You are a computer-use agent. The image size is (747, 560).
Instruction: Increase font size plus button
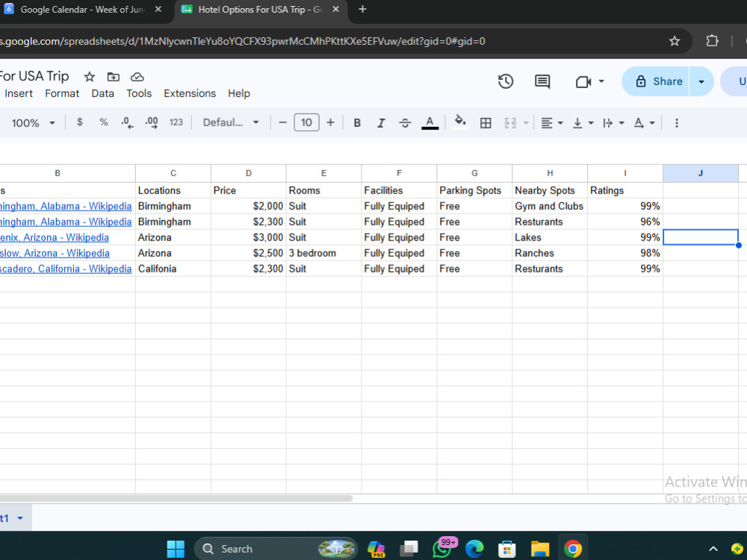330,123
